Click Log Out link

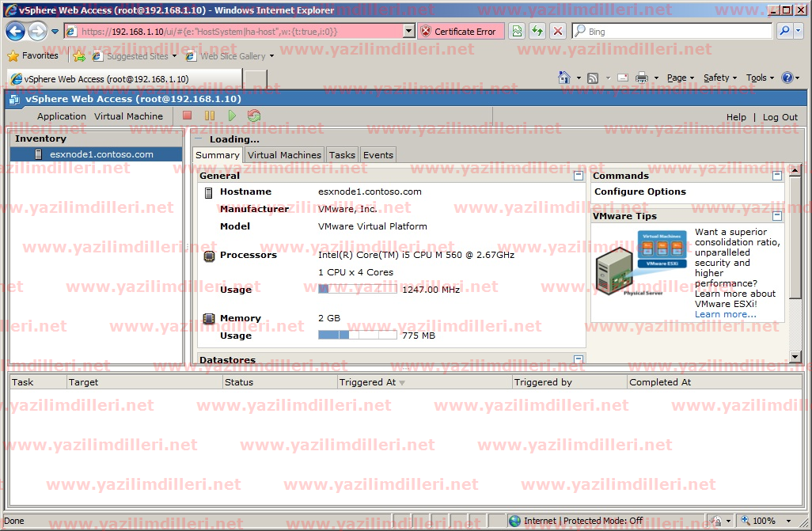coord(780,117)
